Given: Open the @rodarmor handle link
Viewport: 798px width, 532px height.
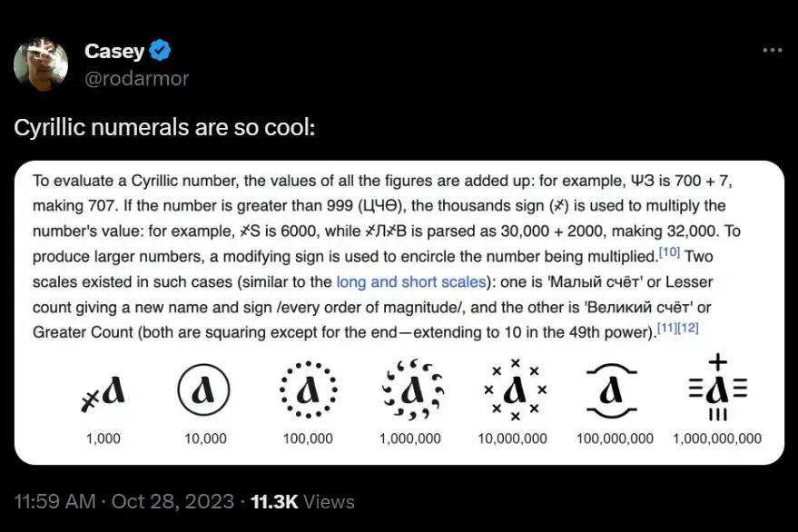Looking at the screenshot, I should click(x=136, y=78).
